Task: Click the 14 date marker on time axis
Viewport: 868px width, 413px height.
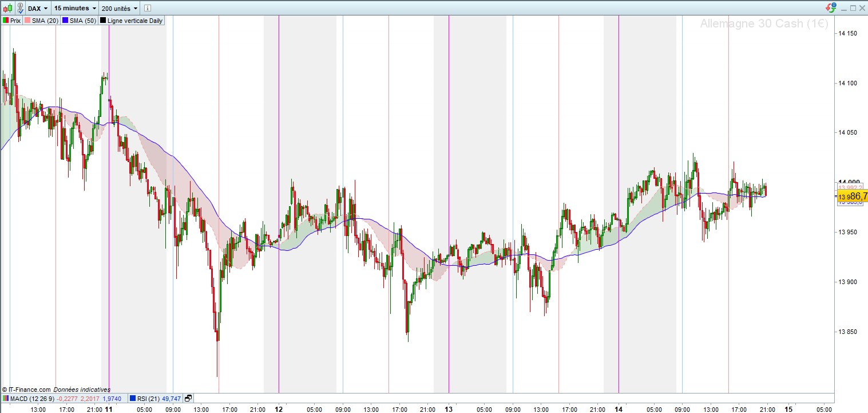Action: click(619, 410)
